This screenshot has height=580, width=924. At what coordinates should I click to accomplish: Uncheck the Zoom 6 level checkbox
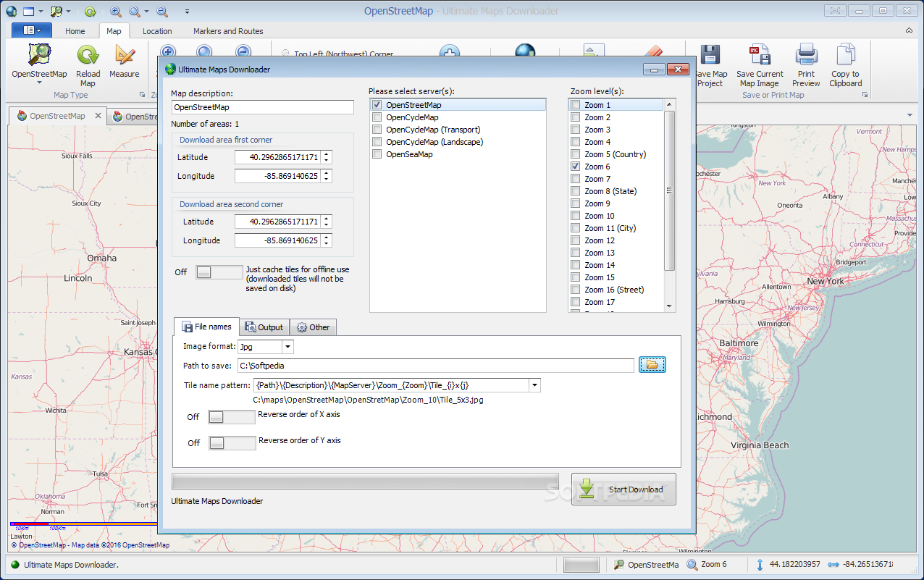click(575, 167)
